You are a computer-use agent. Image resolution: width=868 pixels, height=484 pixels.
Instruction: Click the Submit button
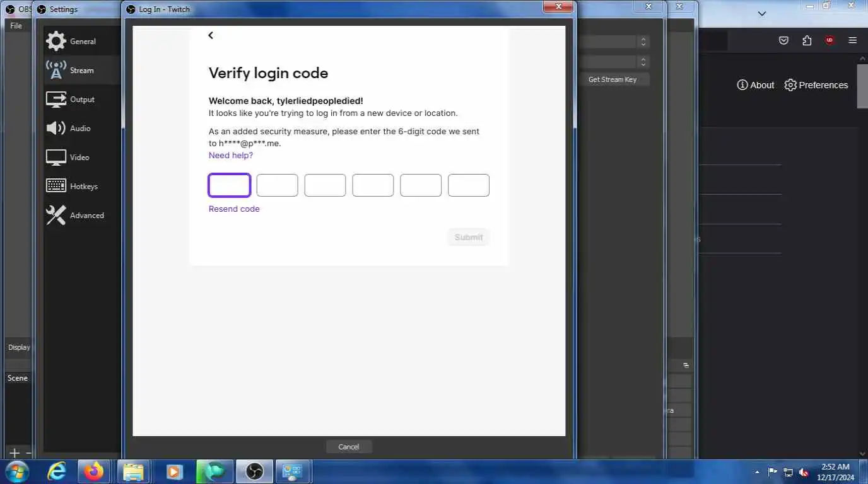click(x=469, y=238)
